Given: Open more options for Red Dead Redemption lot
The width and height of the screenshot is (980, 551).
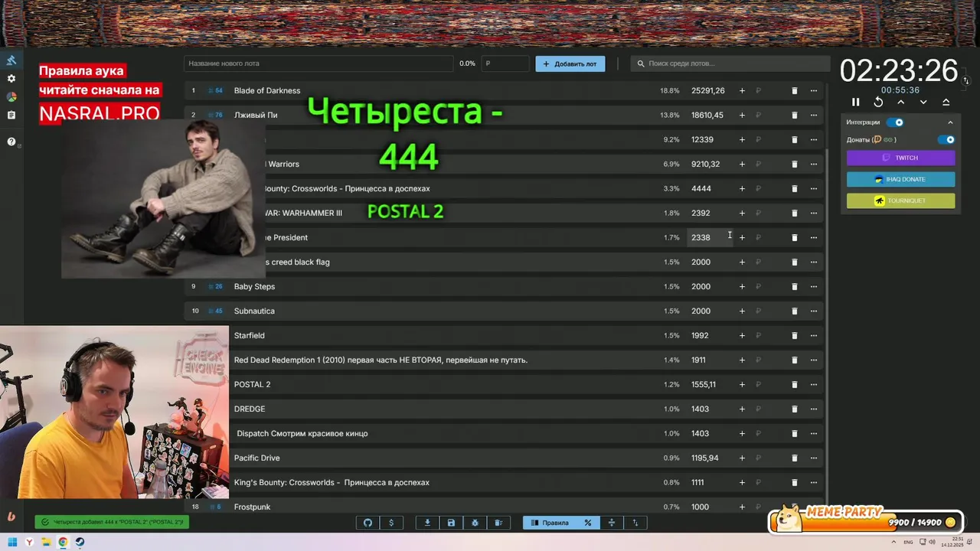Looking at the screenshot, I should coord(814,360).
